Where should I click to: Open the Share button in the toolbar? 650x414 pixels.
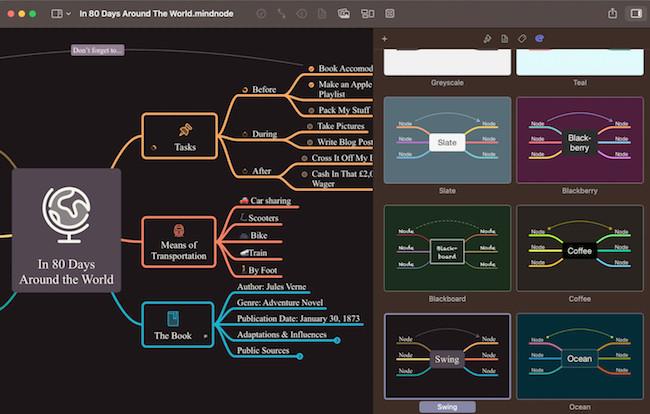[x=612, y=13]
